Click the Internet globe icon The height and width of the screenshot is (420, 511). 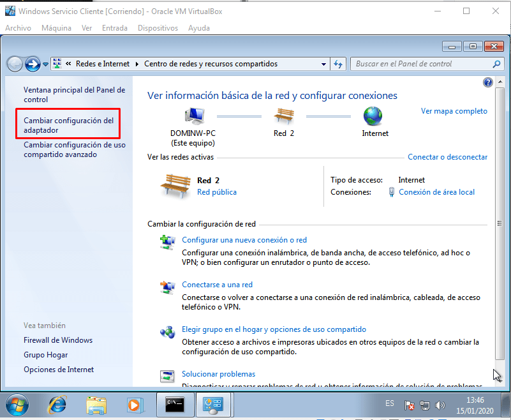[x=374, y=117]
